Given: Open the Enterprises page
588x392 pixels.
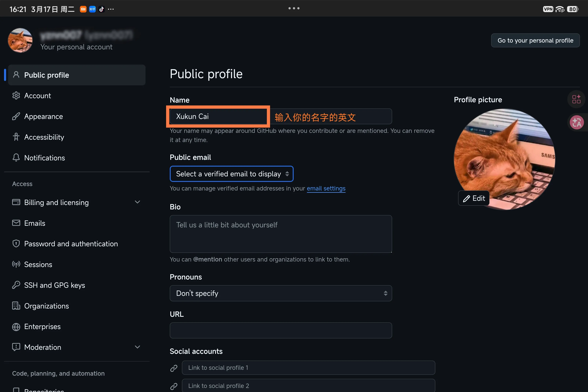Looking at the screenshot, I should (42, 326).
